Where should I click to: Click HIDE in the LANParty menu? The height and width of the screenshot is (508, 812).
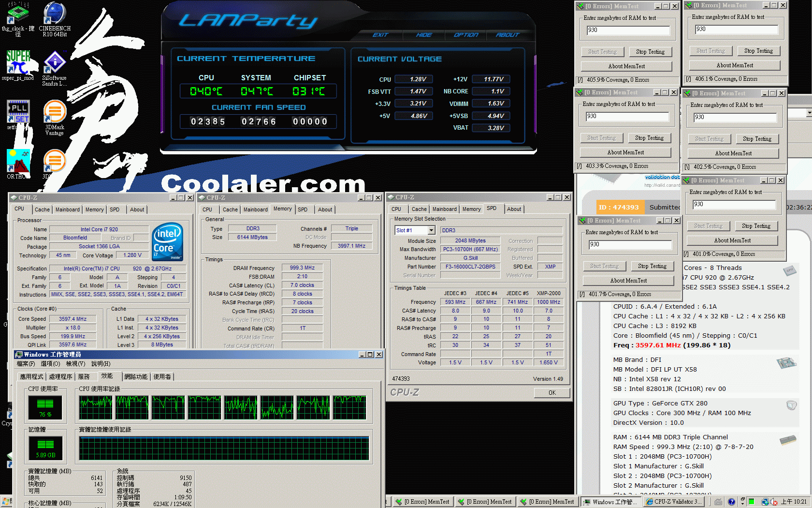(424, 35)
